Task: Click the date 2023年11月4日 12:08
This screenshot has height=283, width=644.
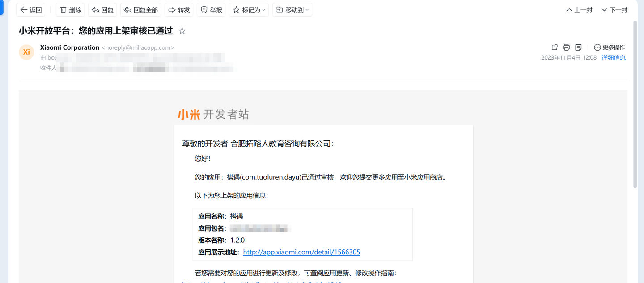Action: pyautogui.click(x=569, y=58)
